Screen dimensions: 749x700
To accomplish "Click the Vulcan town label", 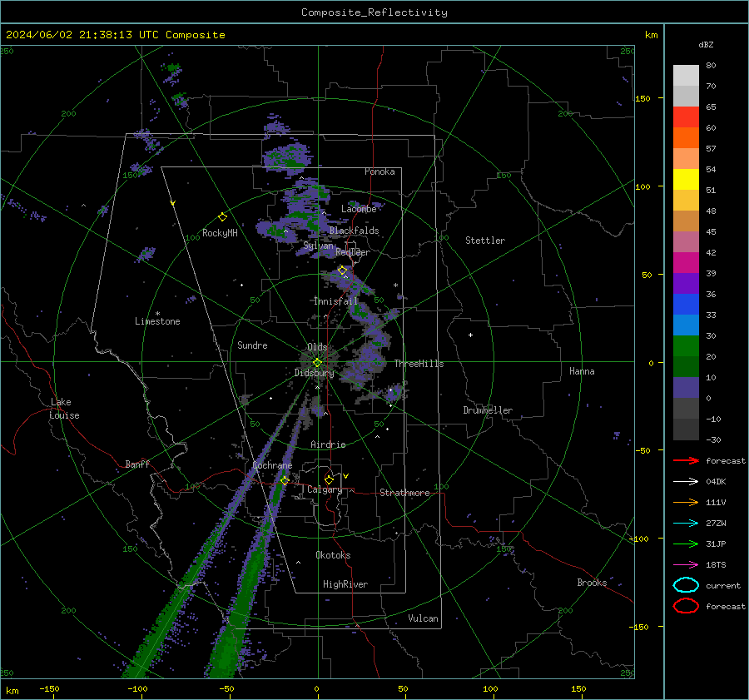I will click(424, 618).
